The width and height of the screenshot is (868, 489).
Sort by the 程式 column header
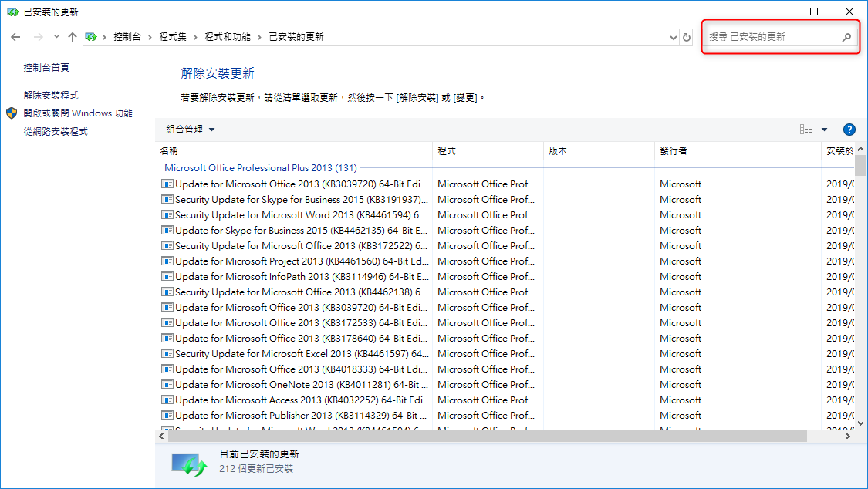click(x=488, y=151)
